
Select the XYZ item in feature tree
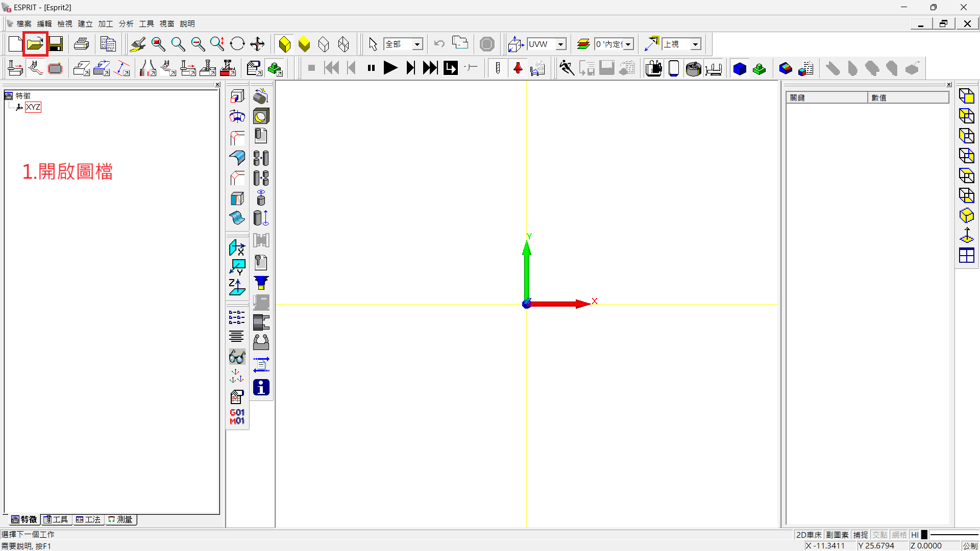click(x=33, y=107)
